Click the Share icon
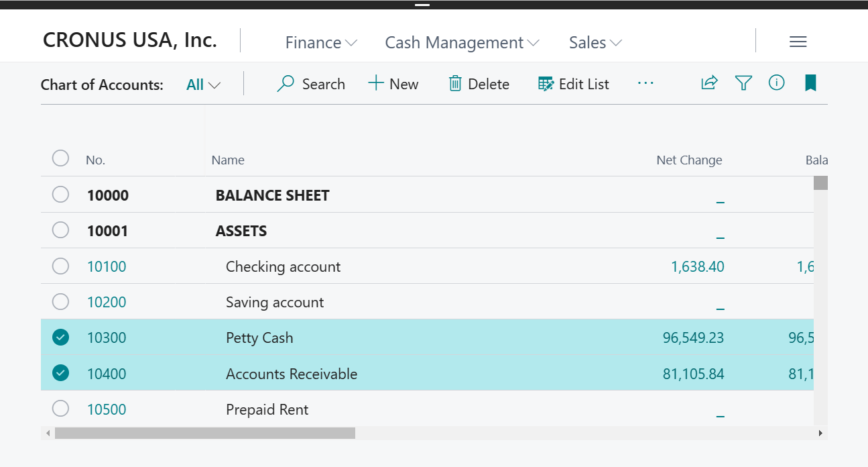Image resolution: width=868 pixels, height=467 pixels. coord(709,83)
